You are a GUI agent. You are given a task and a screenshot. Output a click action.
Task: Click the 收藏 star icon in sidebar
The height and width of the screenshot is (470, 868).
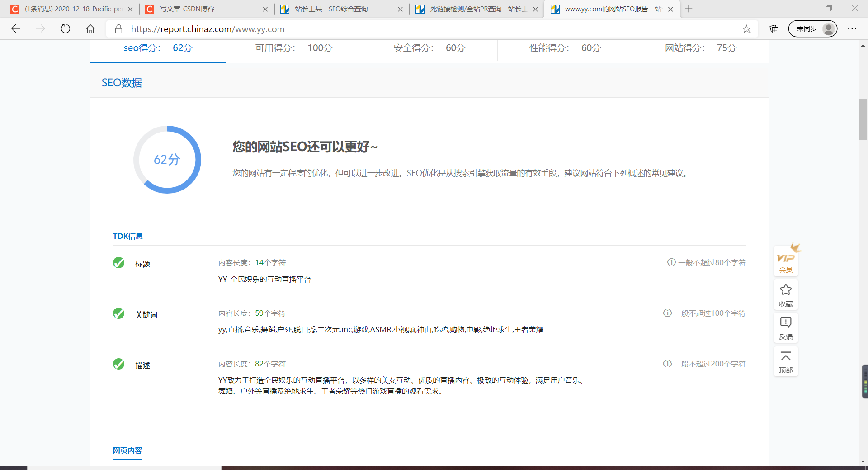[x=786, y=294]
